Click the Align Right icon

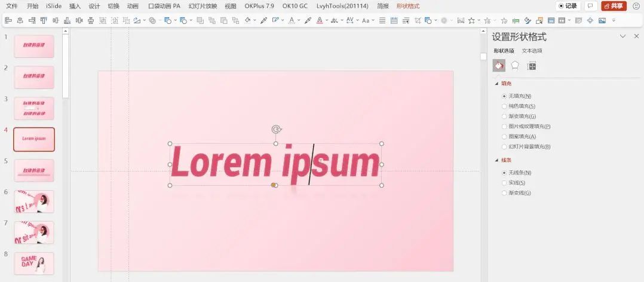pos(32,20)
